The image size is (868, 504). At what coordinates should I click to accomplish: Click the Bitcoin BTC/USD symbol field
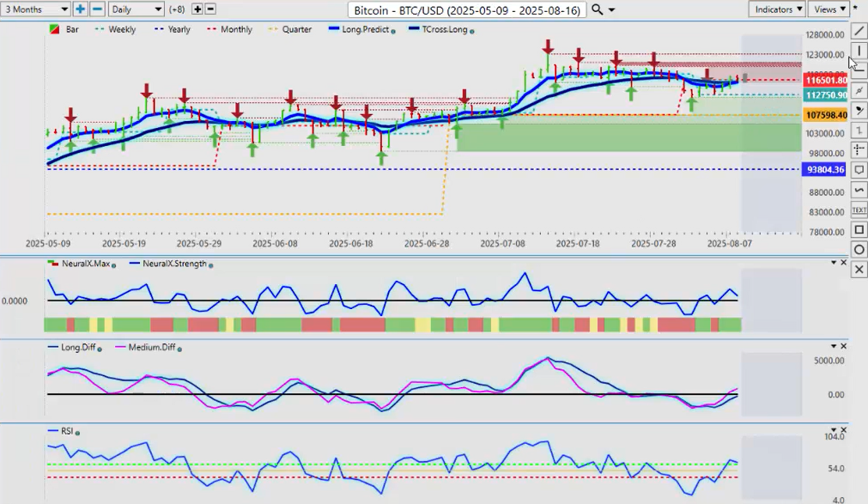(466, 9)
